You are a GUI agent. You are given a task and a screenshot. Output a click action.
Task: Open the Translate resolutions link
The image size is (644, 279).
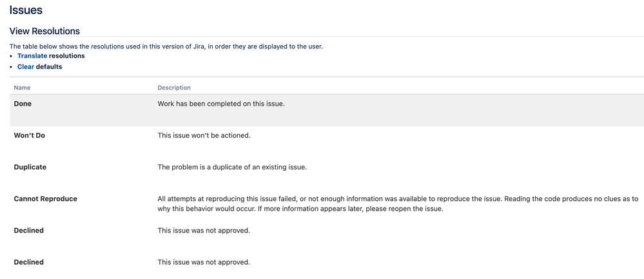32,56
